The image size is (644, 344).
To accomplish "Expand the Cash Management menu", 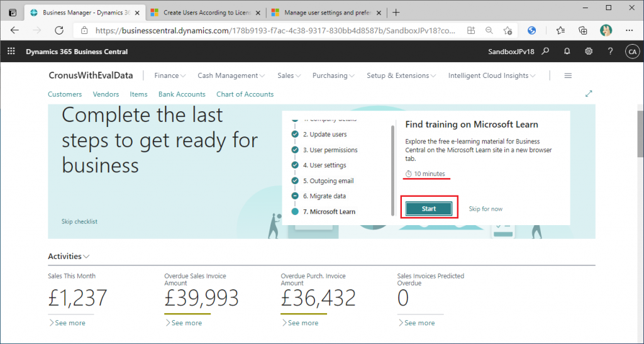I will click(231, 75).
